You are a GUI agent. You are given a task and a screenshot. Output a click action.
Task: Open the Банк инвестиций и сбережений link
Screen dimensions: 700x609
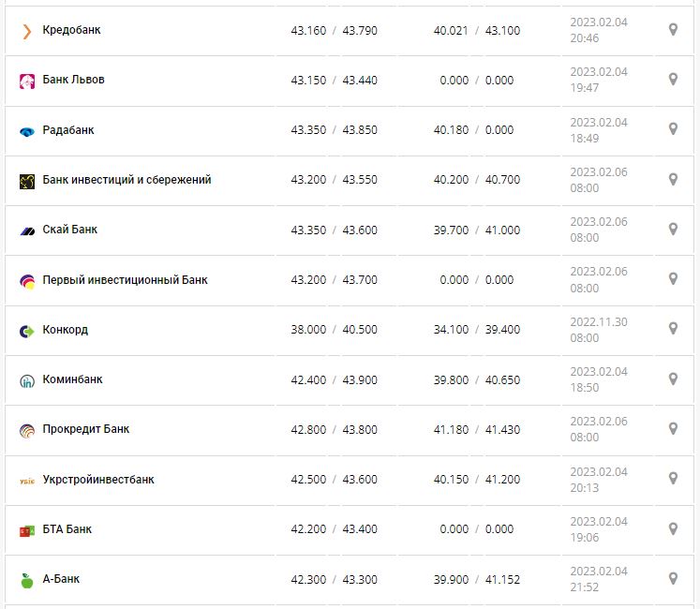pyautogui.click(x=127, y=180)
